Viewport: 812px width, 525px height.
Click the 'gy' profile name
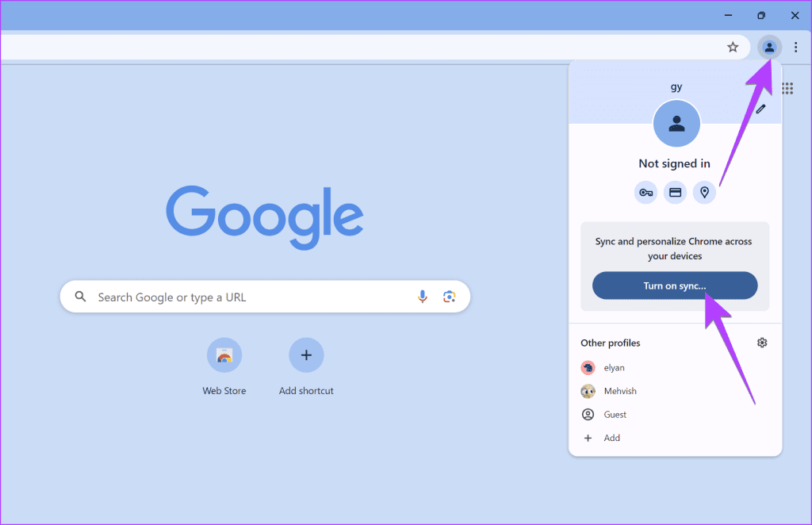point(676,87)
